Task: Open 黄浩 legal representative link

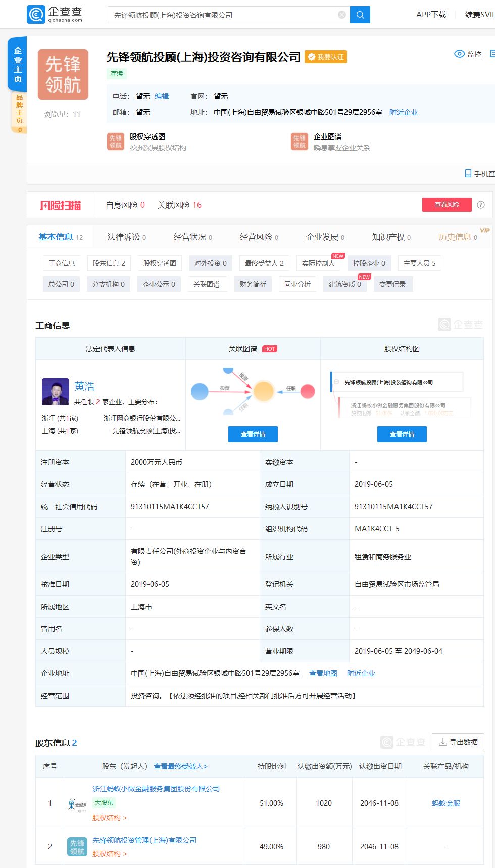Action: click(84, 386)
